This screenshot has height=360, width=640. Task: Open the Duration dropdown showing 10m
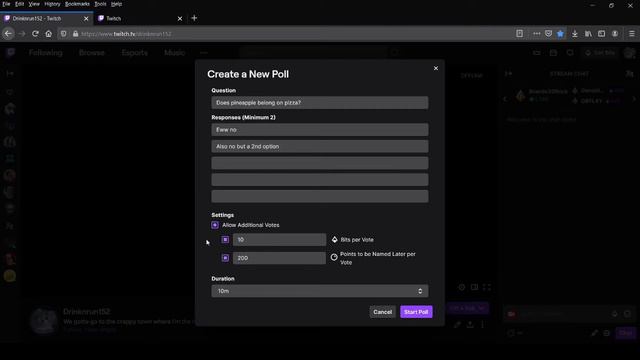click(320, 291)
